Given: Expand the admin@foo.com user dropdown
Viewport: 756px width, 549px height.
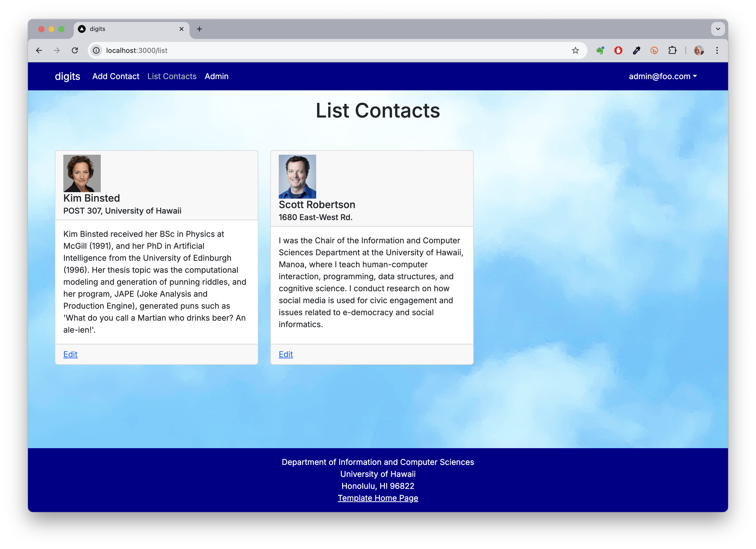Looking at the screenshot, I should [x=663, y=76].
